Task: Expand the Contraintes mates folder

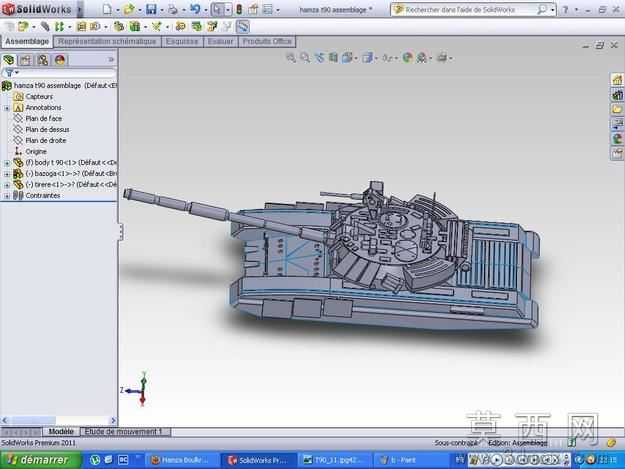Action: click(x=7, y=196)
